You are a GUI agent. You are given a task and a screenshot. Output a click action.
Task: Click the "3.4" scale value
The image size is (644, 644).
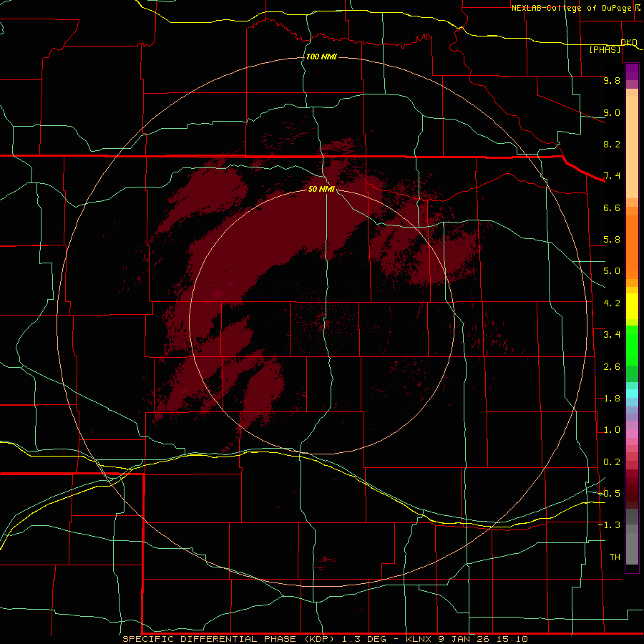612,335
